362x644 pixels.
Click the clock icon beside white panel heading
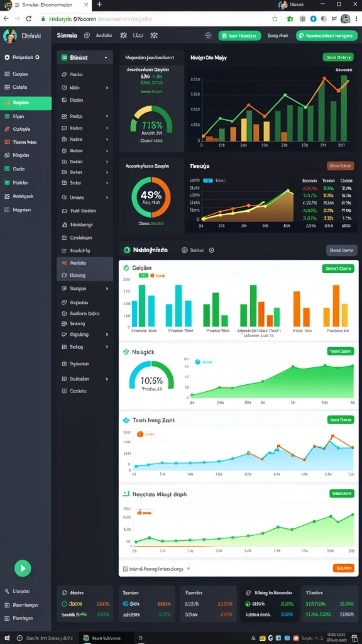coord(211,250)
